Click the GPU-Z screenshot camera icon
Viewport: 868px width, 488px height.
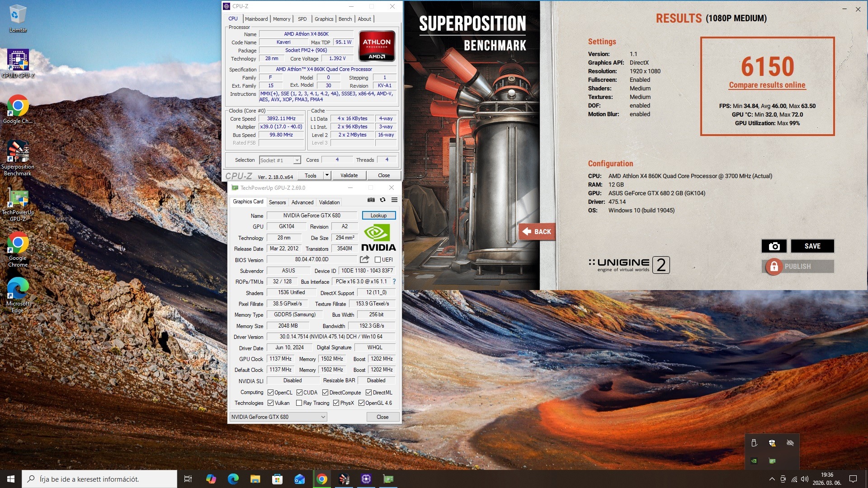click(x=371, y=200)
